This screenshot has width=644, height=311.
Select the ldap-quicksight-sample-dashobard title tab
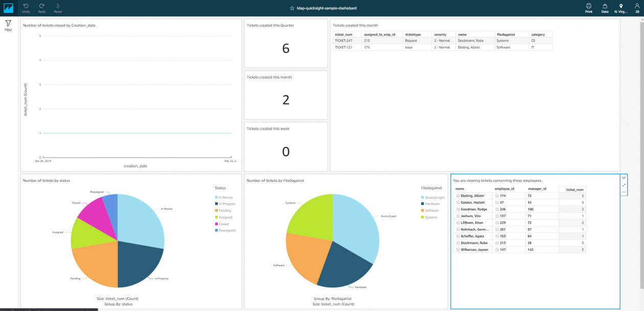pyautogui.click(x=328, y=8)
